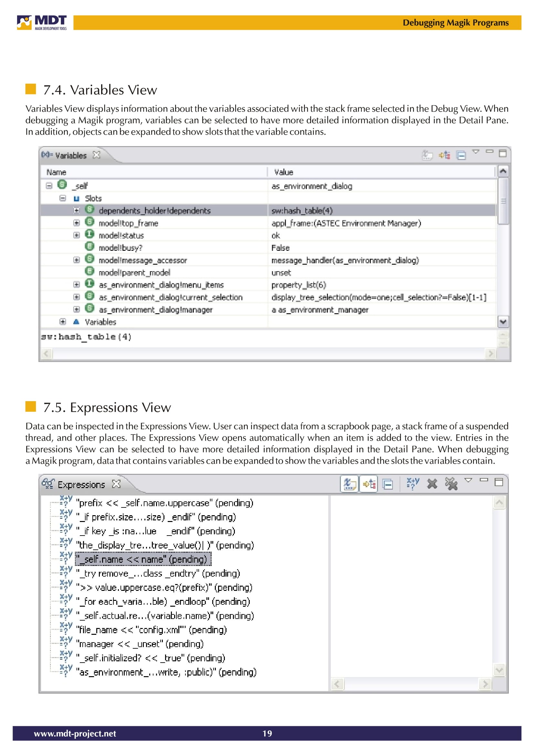Select expression "prefix << _self.name.uppercase"
The width and height of the screenshot is (535, 756).
165,503
